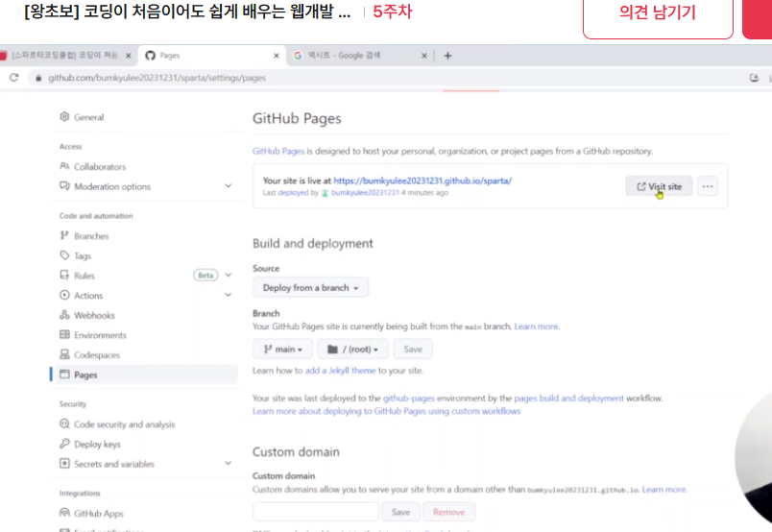Click the github-pages environment link
The width and height of the screenshot is (772, 532).
pos(409,398)
